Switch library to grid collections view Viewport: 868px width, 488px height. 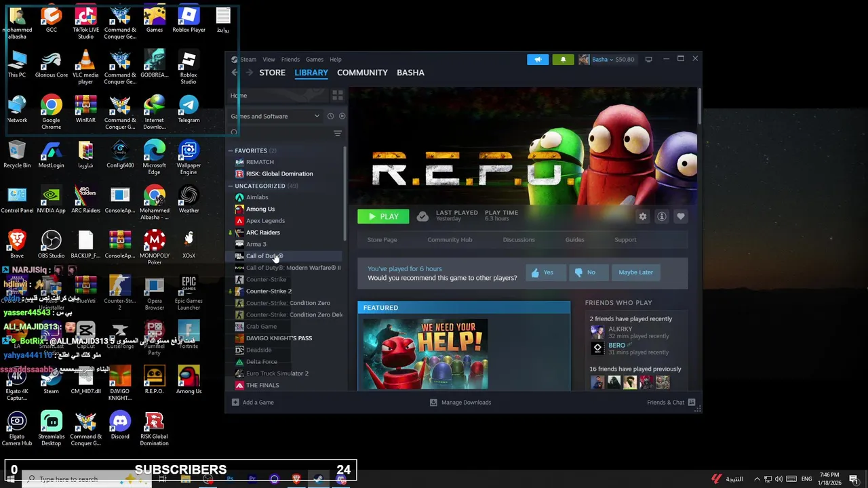(x=337, y=96)
